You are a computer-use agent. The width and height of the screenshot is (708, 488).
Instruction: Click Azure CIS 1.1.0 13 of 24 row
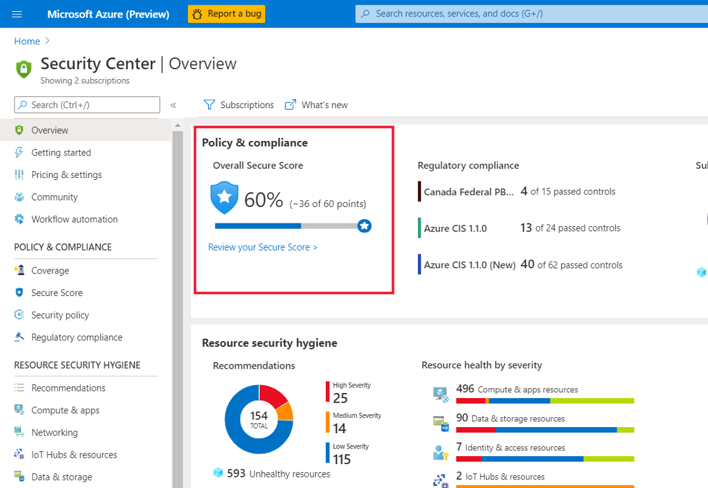coord(519,228)
